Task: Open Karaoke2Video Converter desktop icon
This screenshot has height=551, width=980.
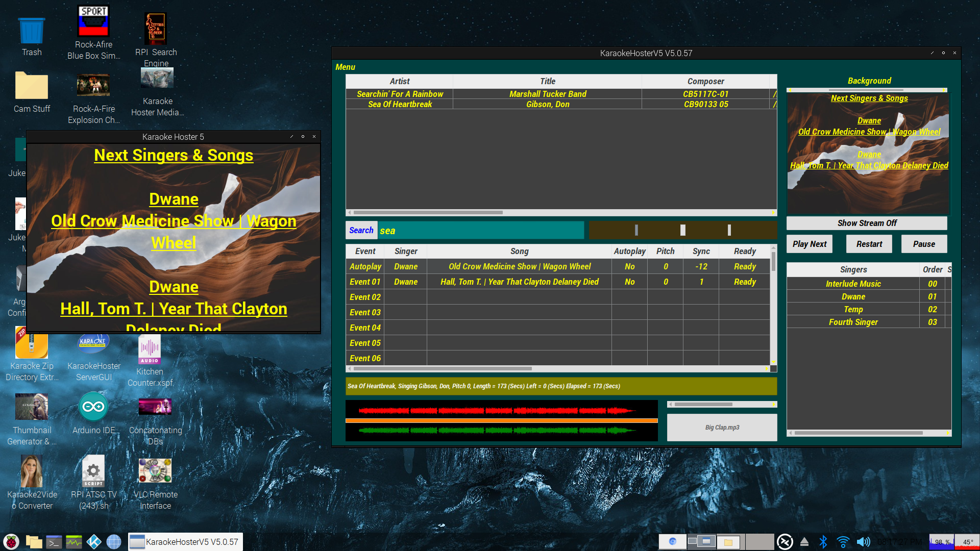Action: (x=32, y=483)
